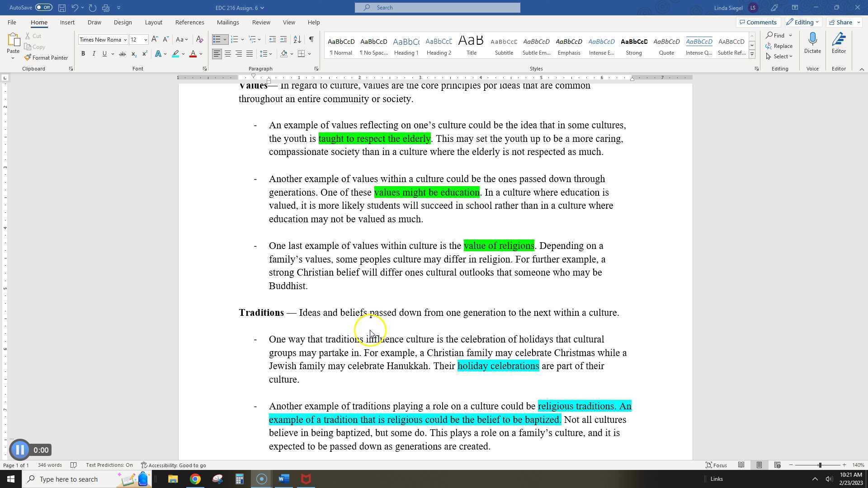Expand the Styles gallery
Viewport: 868px width, 488px height.
pyautogui.click(x=752, y=54)
